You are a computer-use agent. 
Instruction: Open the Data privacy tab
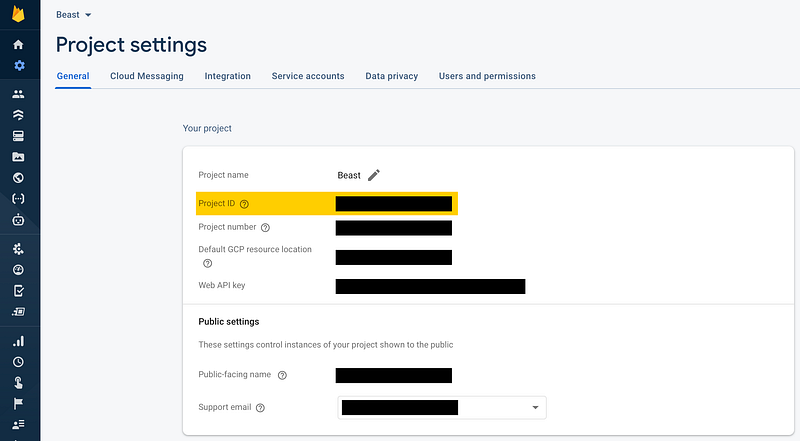tap(392, 76)
